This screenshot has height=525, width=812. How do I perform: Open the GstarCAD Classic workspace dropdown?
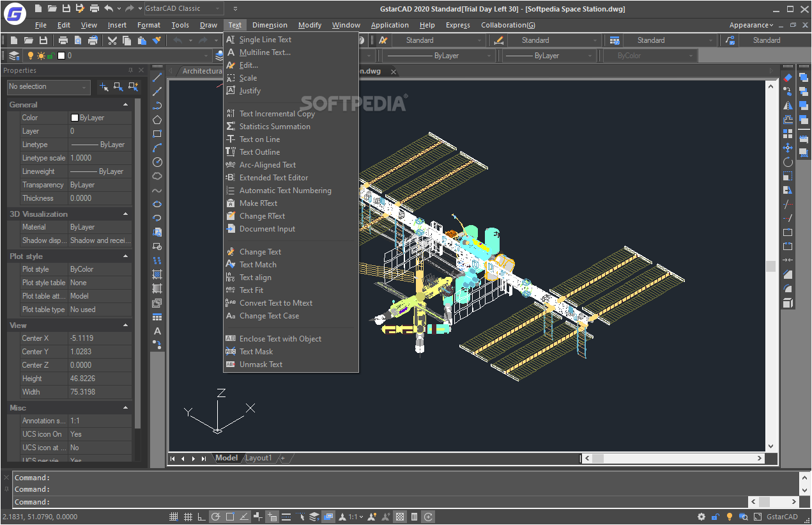pyautogui.click(x=184, y=8)
